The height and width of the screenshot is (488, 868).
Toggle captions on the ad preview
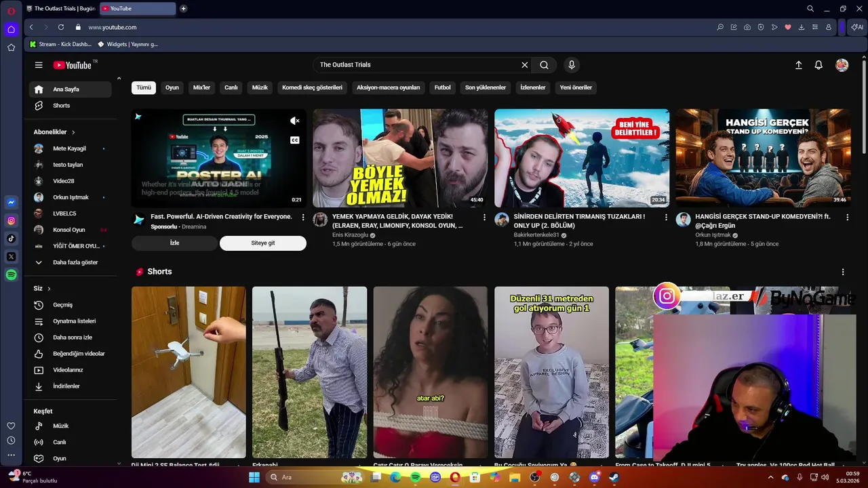(294, 140)
